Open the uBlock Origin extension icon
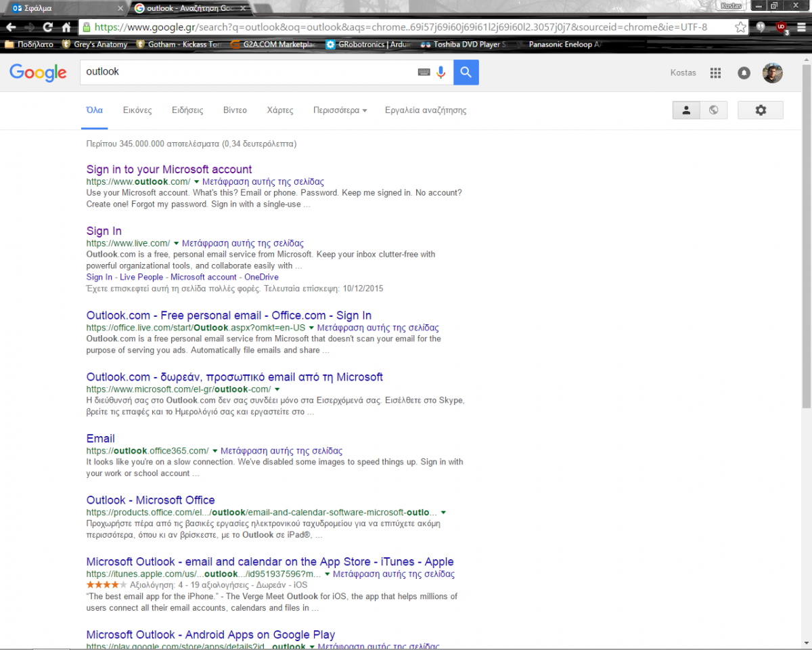The image size is (812, 650). tap(782, 27)
